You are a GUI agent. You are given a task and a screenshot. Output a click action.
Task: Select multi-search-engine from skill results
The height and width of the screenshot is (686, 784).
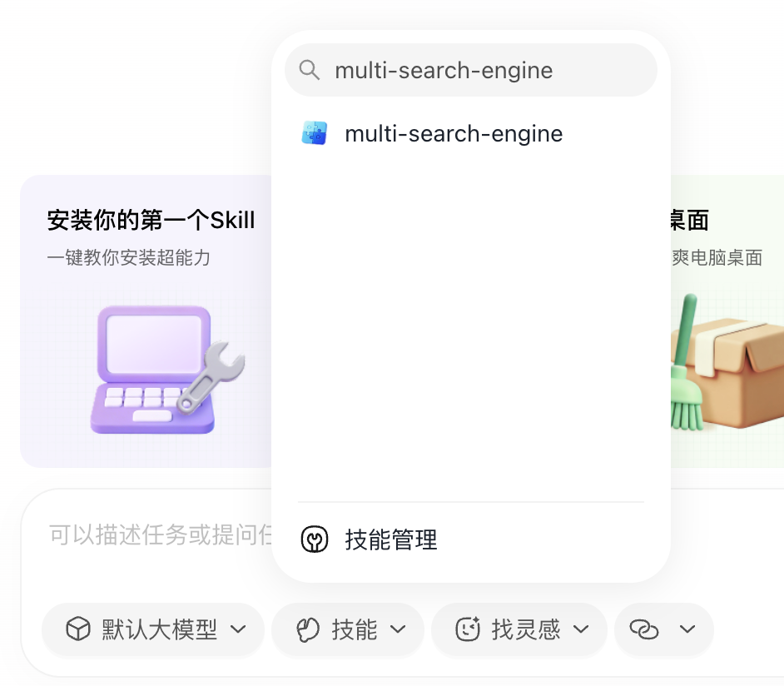(x=471, y=133)
